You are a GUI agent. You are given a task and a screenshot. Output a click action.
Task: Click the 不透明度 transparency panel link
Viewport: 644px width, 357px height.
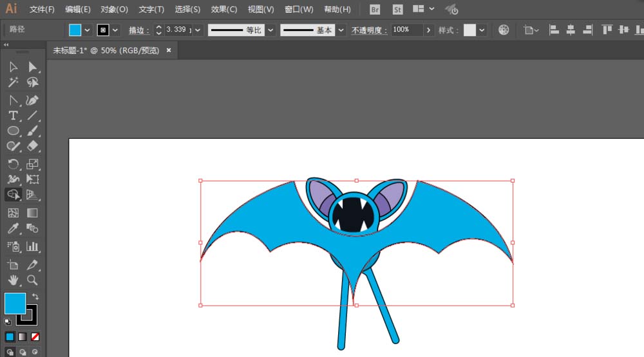click(x=369, y=30)
